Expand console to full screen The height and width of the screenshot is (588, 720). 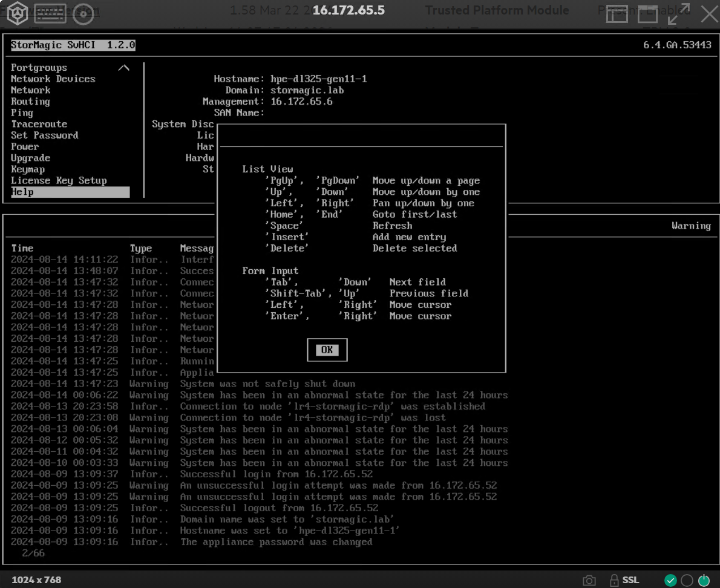[679, 14]
